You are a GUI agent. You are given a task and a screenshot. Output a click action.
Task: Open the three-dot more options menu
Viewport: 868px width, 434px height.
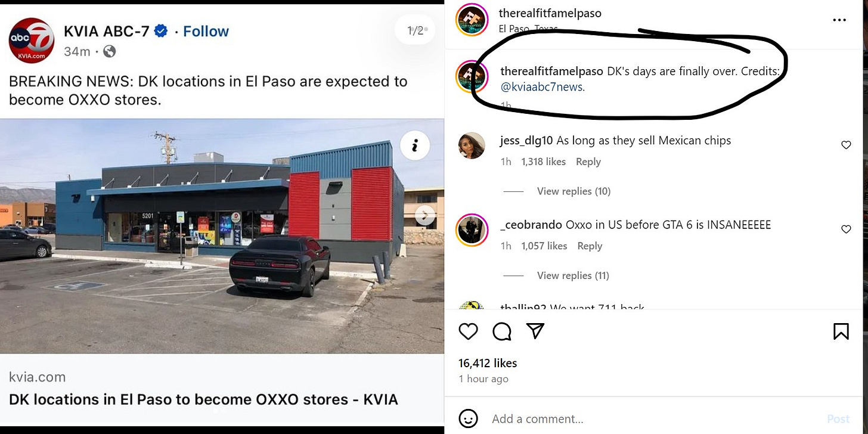point(839,20)
